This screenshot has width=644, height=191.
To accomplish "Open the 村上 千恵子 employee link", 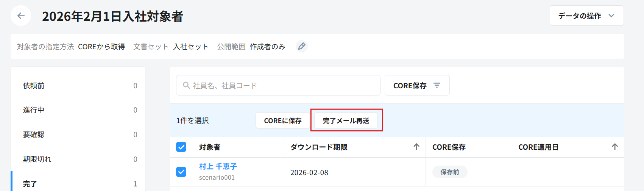I will (218, 166).
